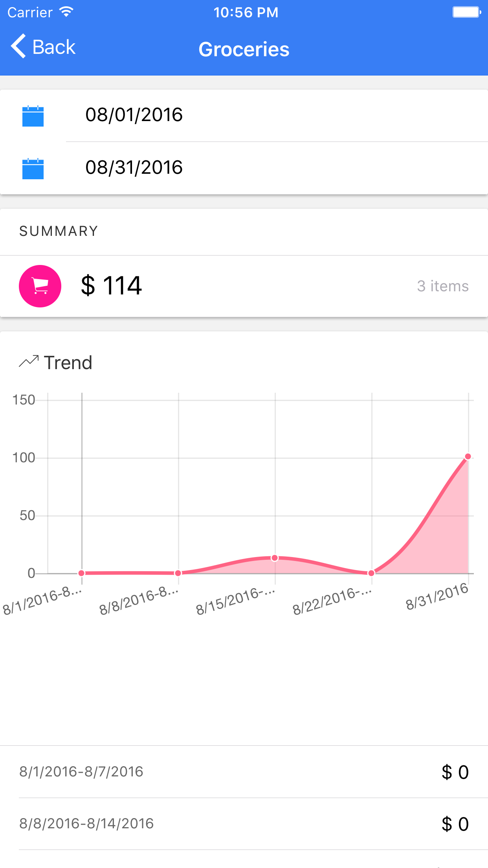Open the 8/1/2016-8/7/2016 weekly row
488x868 pixels.
pyautogui.click(x=244, y=772)
